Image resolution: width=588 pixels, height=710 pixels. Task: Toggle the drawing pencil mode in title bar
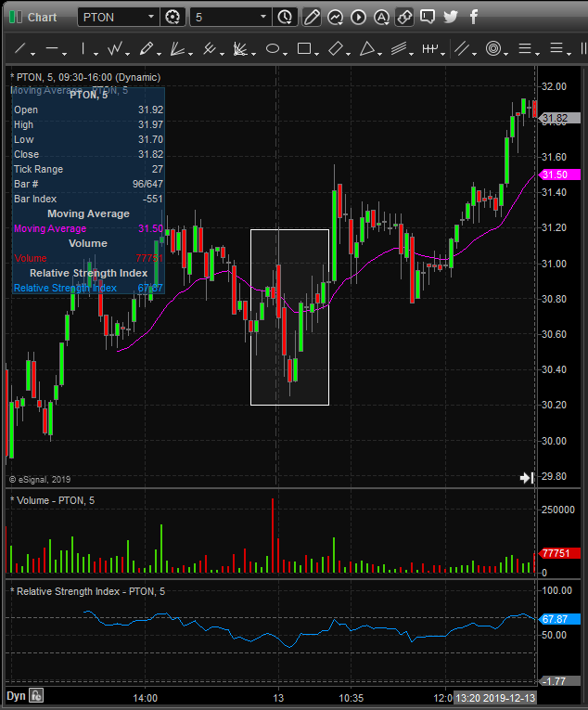pos(312,17)
